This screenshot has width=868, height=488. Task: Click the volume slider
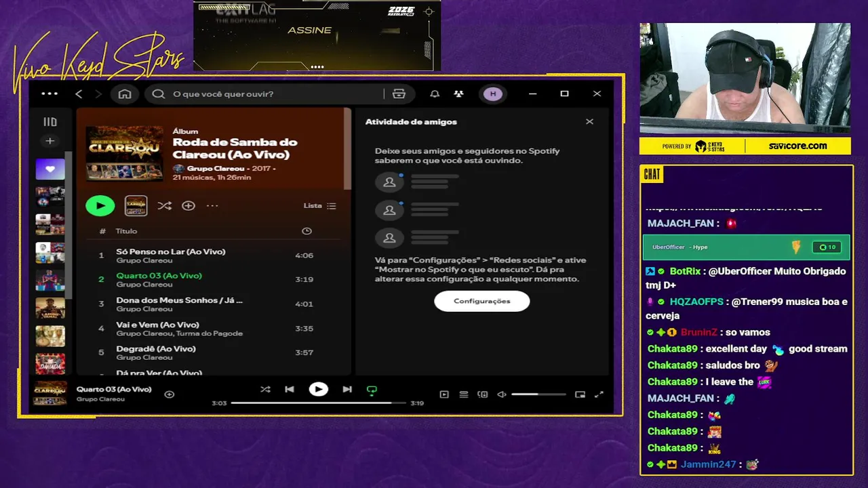[538, 394]
